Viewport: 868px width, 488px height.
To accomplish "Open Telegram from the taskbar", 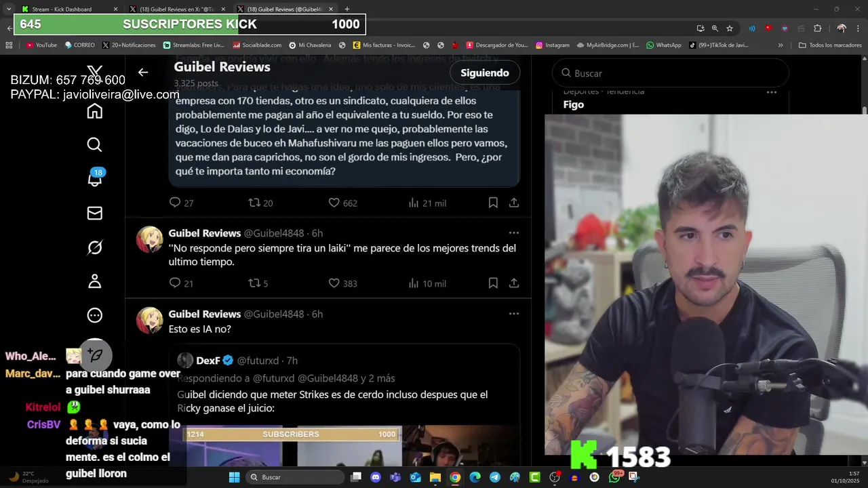I will coord(494,477).
